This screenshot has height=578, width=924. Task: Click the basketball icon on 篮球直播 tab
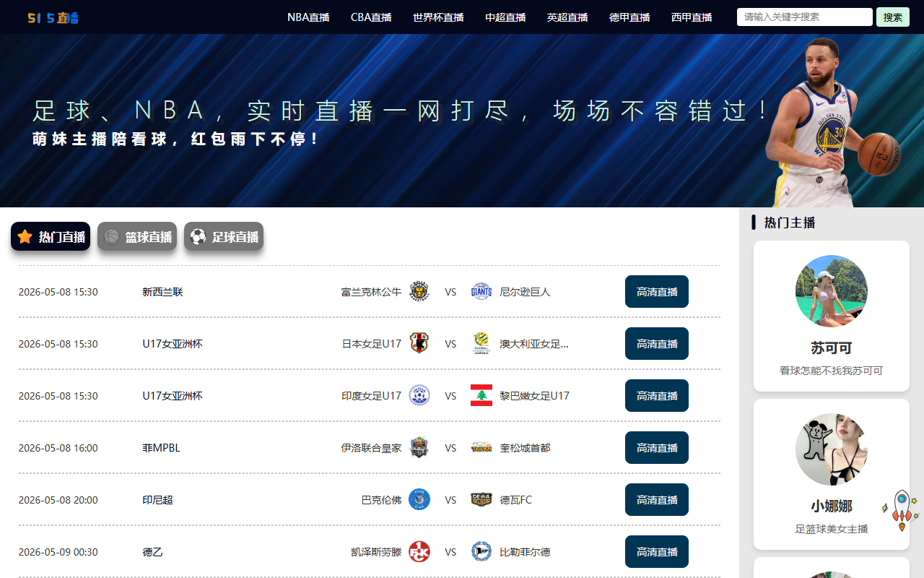point(111,236)
